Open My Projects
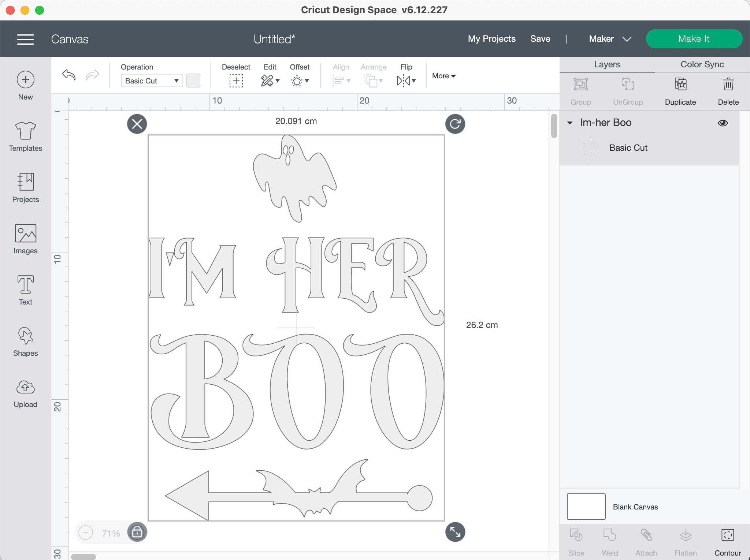Screen dimensions: 750x560 point(492,39)
